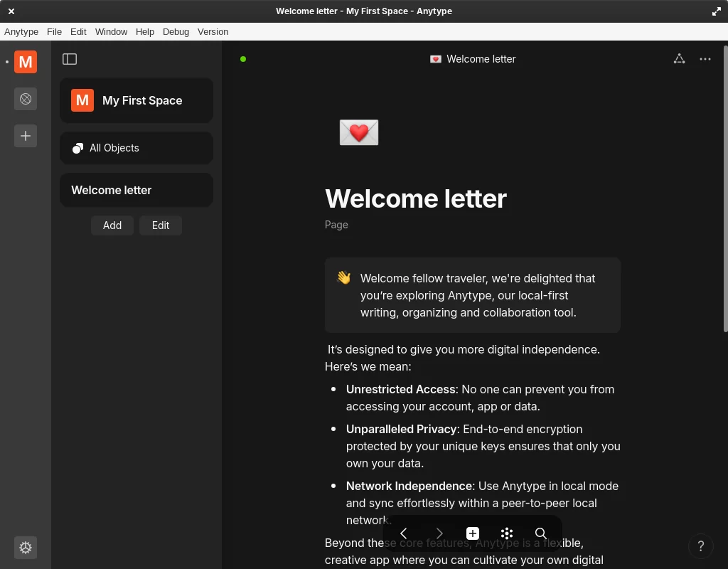The image size is (728, 569).
Task: Click Welcome letter breadcrumb in header
Action: 481,59
